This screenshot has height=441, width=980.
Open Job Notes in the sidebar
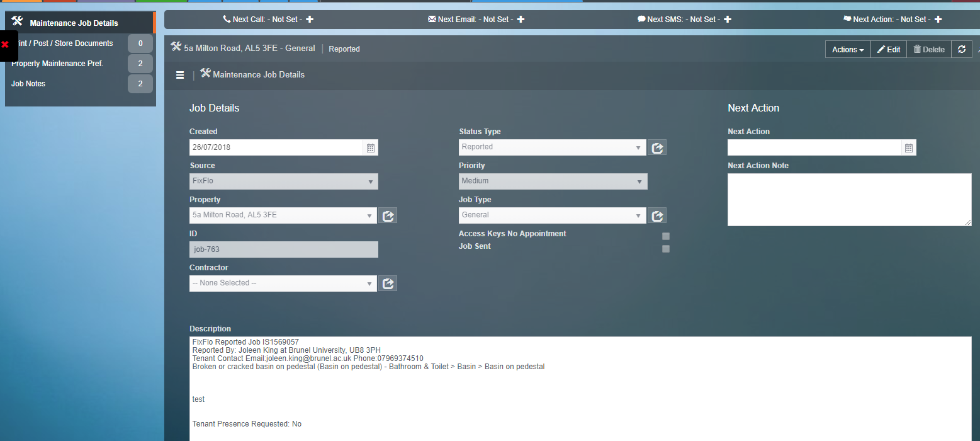[28, 84]
